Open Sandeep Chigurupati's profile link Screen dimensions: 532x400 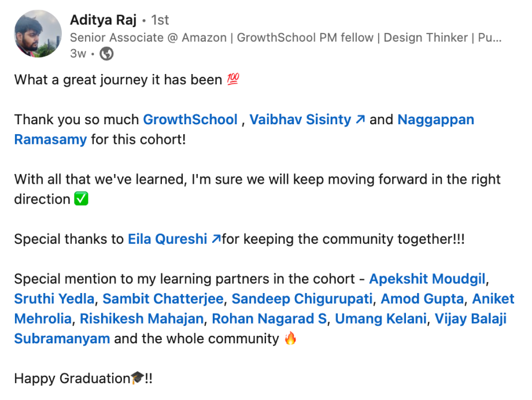click(302, 299)
